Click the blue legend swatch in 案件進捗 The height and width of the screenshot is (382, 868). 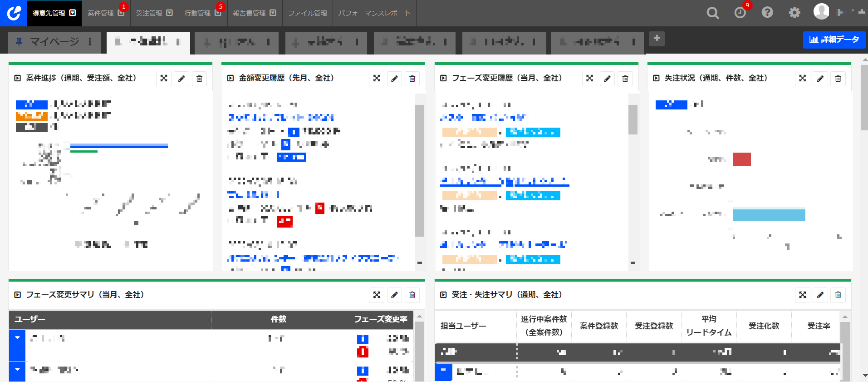(32, 105)
